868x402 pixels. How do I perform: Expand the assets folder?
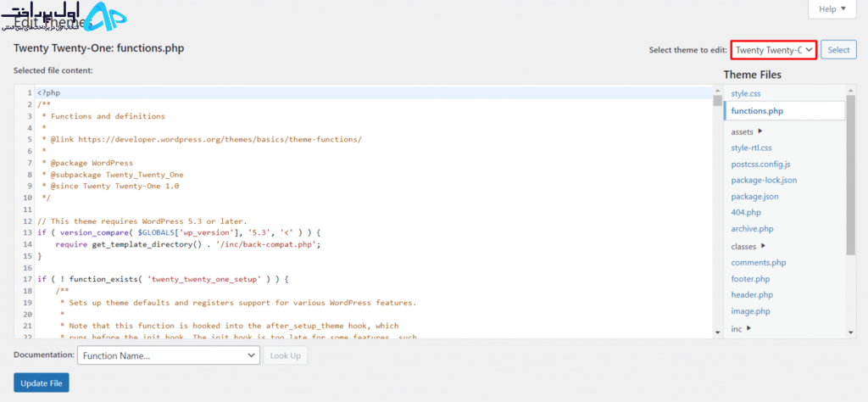pyautogui.click(x=747, y=131)
